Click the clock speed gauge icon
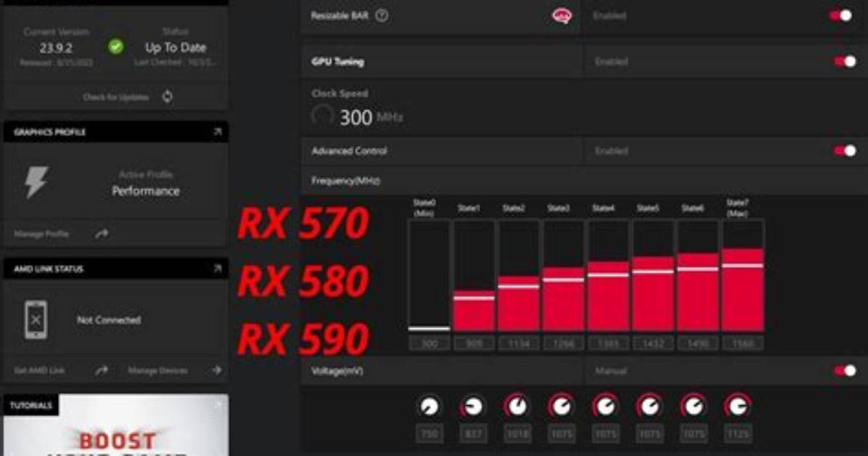The image size is (868, 456). click(x=322, y=116)
